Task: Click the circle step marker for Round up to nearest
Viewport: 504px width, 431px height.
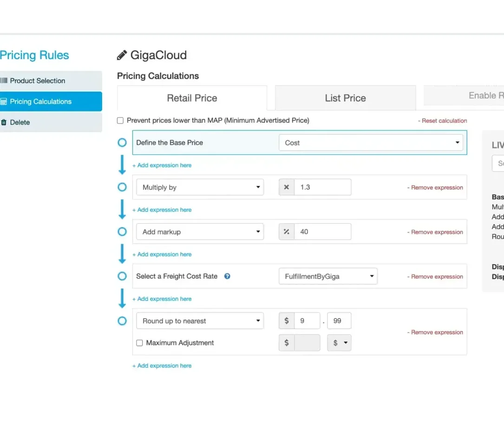Action: coord(122,321)
